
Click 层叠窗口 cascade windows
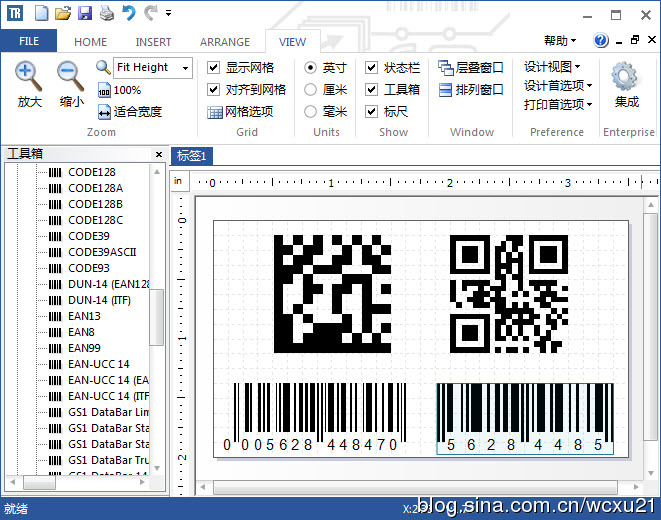[470, 67]
